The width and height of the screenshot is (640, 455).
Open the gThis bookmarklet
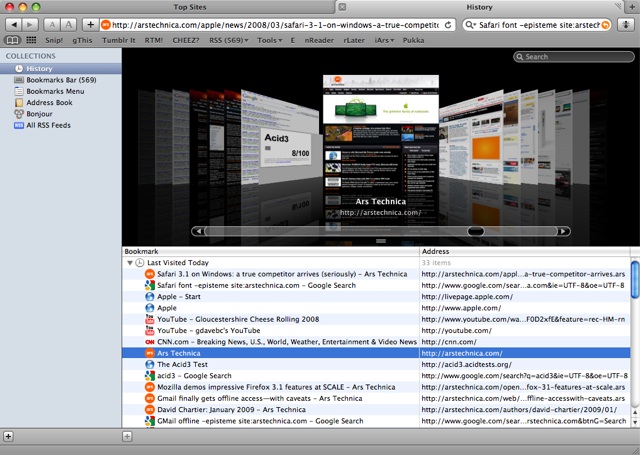coord(82,40)
